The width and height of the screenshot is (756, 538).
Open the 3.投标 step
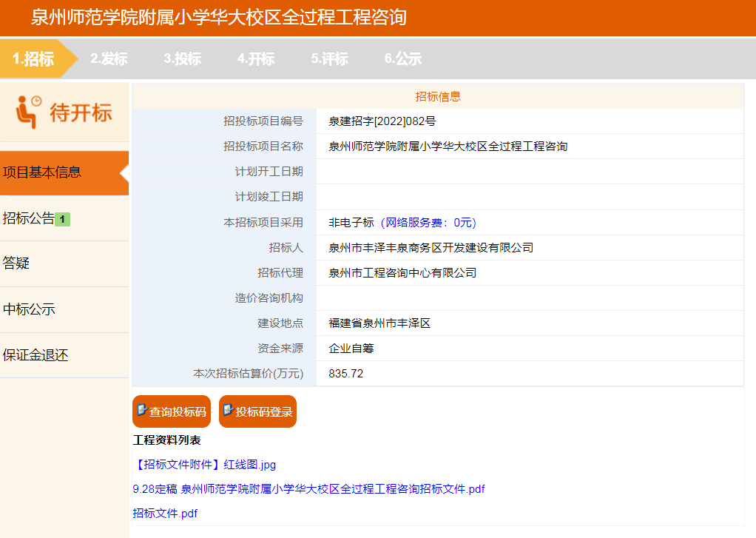pyautogui.click(x=182, y=59)
